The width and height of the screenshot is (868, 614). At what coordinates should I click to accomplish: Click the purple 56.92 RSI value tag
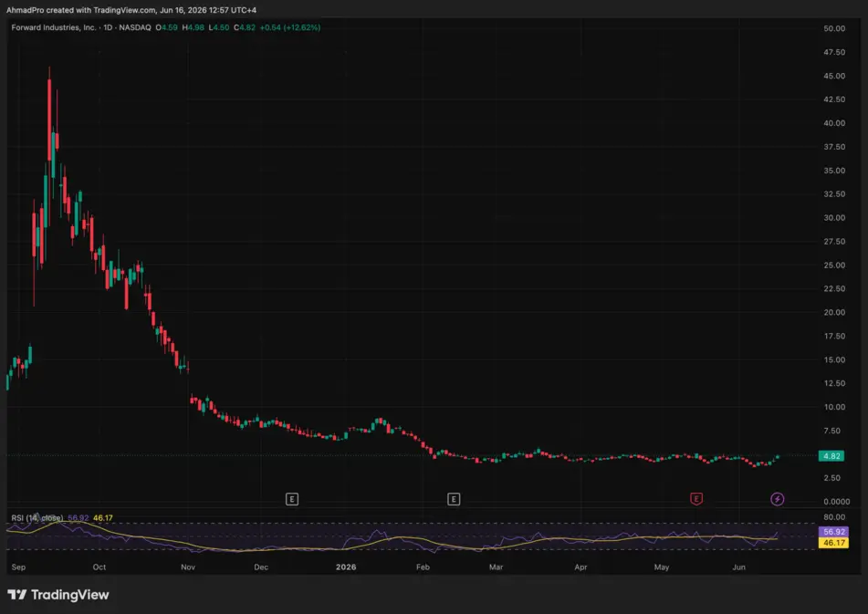(833, 532)
